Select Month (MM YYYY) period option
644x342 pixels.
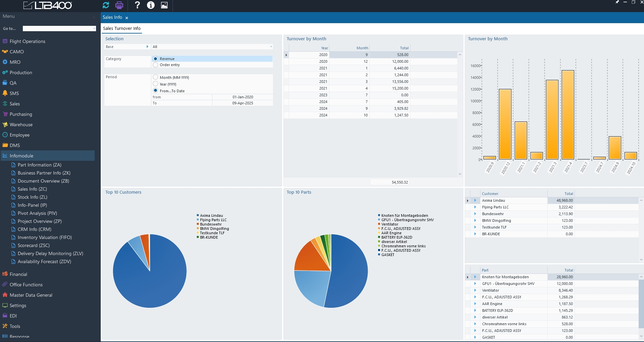(155, 77)
